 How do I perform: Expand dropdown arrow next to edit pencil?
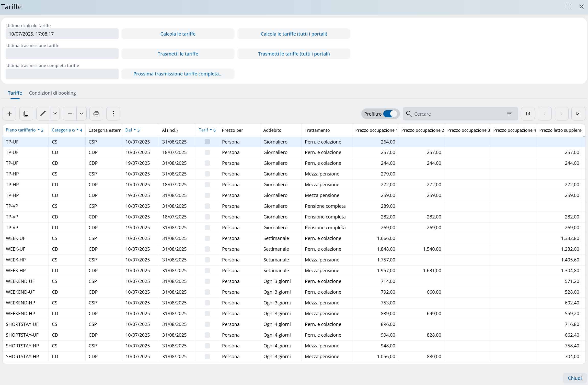click(55, 114)
